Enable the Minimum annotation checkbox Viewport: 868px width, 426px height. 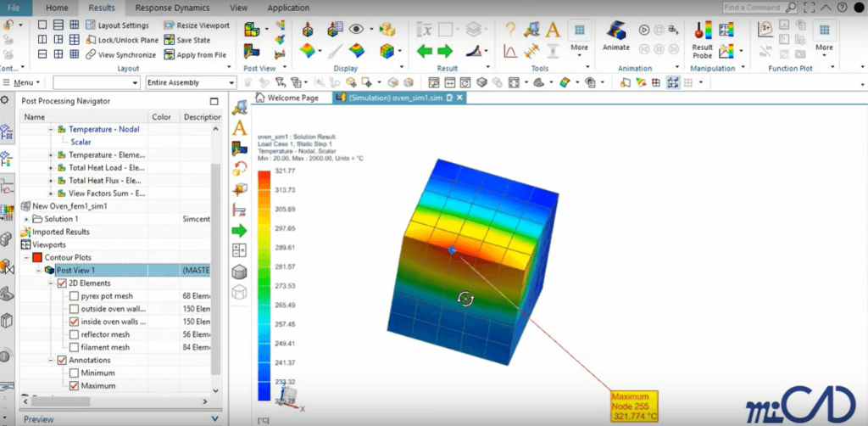75,373
